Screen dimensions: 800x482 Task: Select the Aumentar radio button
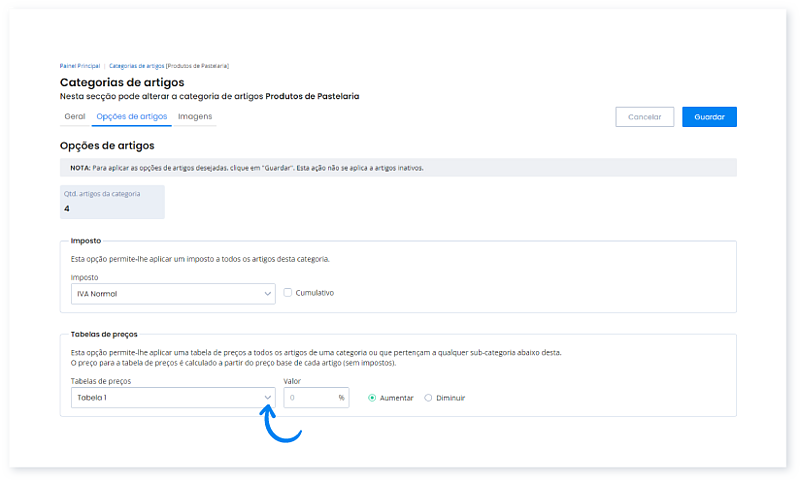373,397
